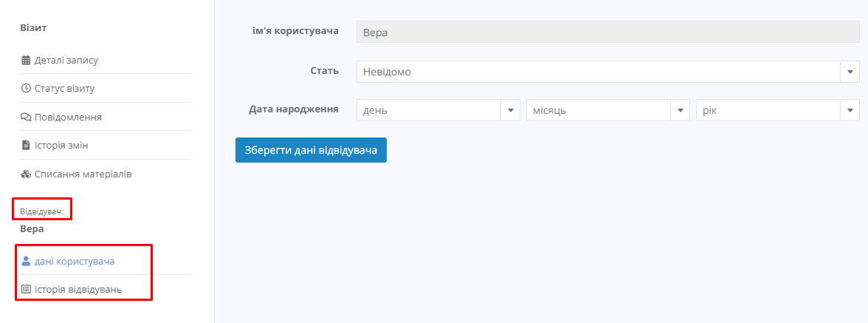Click the ім'я користувача label
Viewport: 868px width, 323px height.
pyautogui.click(x=295, y=31)
